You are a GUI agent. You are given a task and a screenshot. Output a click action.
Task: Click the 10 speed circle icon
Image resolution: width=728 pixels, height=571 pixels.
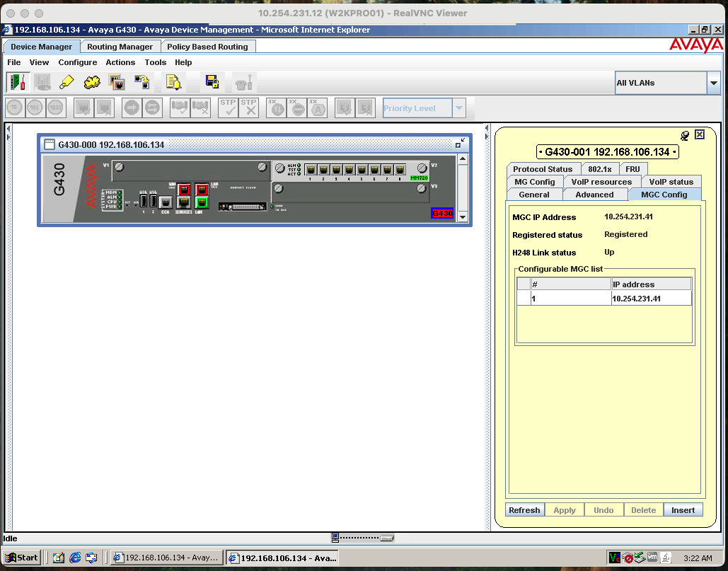click(x=14, y=108)
